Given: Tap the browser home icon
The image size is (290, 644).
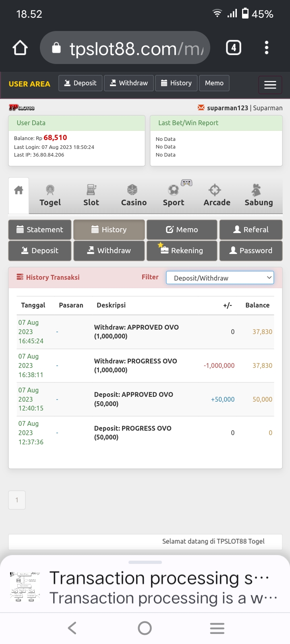Looking at the screenshot, I should pyautogui.click(x=20, y=48).
